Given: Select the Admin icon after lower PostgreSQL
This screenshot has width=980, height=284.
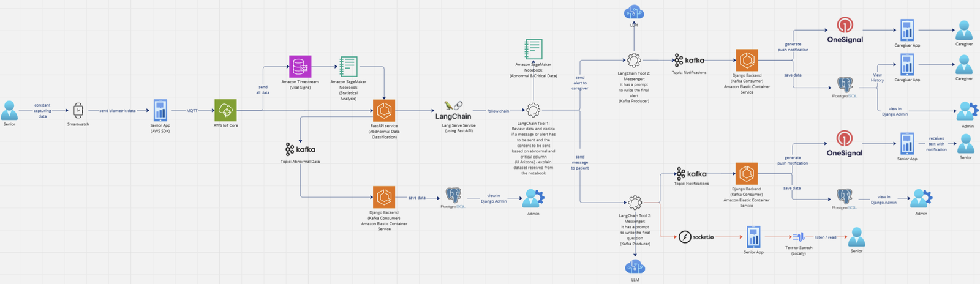Looking at the screenshot, I should (x=921, y=199).
